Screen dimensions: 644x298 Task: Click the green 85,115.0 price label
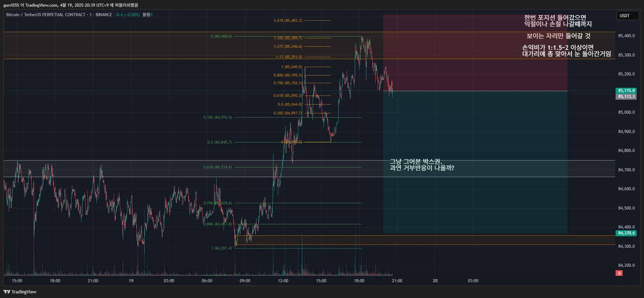point(626,91)
